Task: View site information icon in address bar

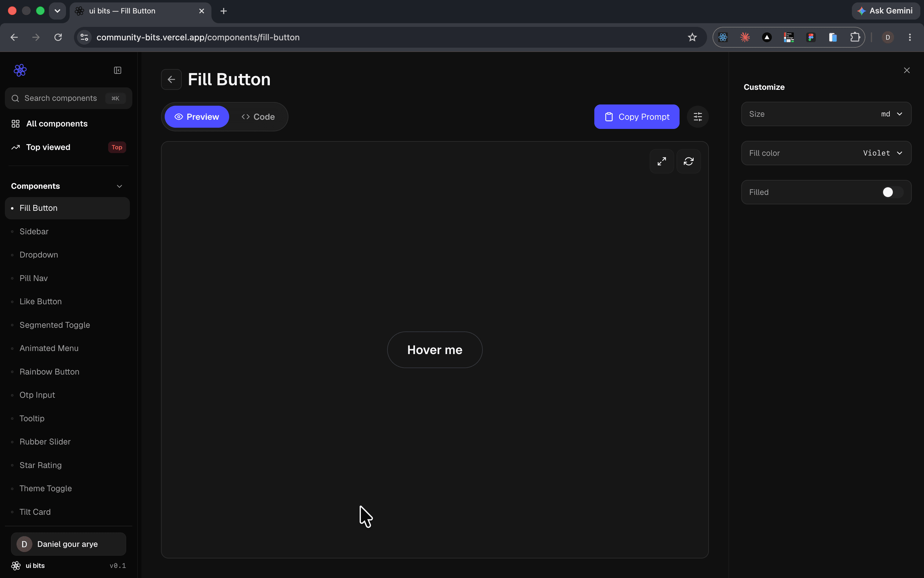Action: [x=85, y=38]
